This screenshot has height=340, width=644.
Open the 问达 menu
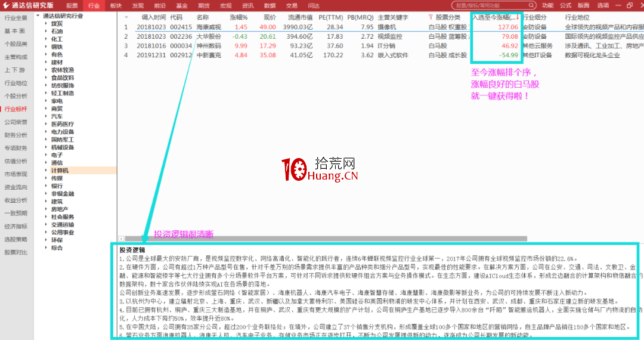(x=314, y=5)
